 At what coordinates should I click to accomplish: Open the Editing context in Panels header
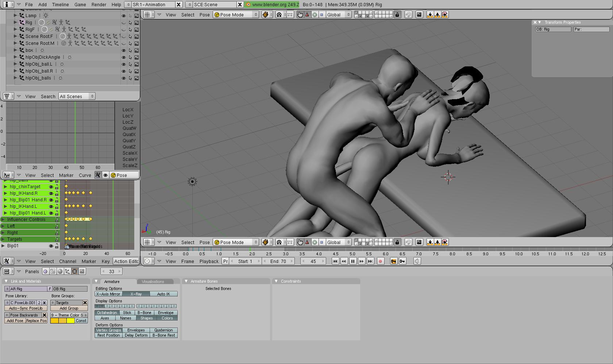point(75,271)
